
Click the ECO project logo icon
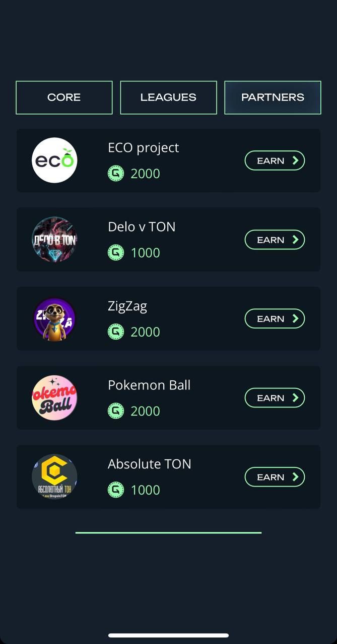point(54,160)
